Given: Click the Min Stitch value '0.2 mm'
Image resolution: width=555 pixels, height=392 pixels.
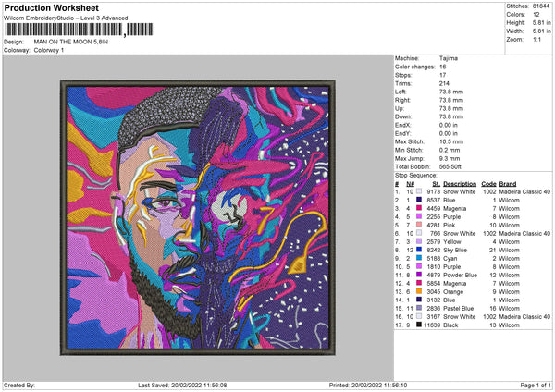Looking at the screenshot, I should tap(450, 150).
